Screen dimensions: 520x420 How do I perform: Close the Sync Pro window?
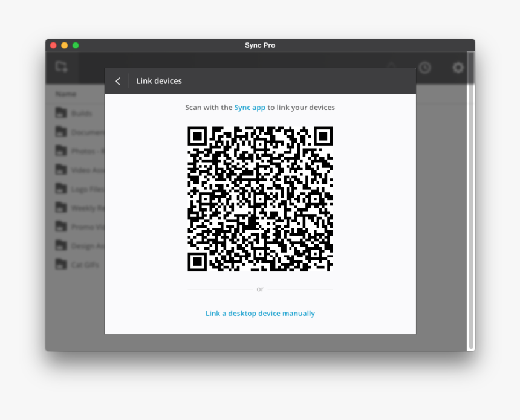tap(53, 45)
